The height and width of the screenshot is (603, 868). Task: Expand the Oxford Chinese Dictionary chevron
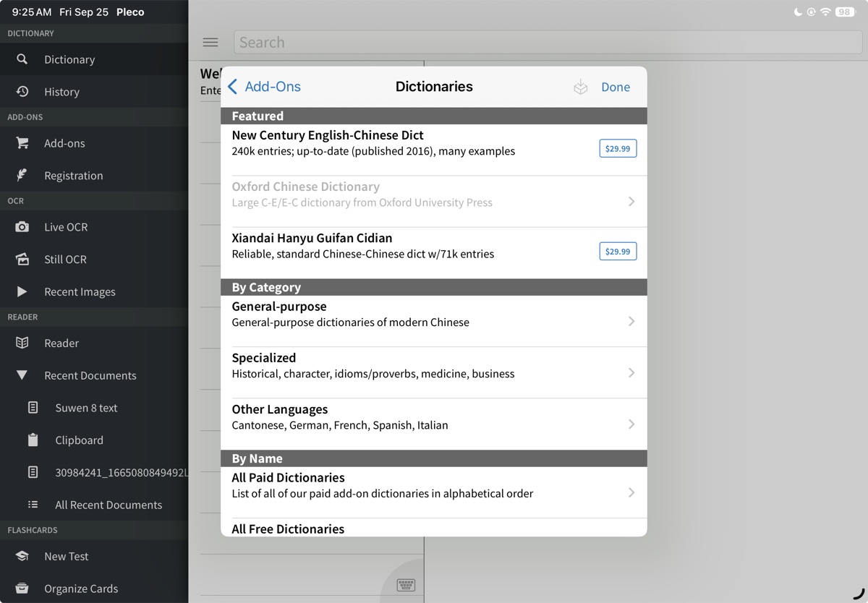click(631, 201)
